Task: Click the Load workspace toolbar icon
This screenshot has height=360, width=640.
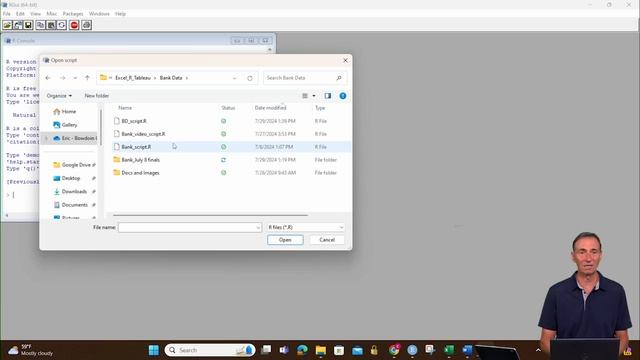Action: pyautogui.click(x=18, y=25)
